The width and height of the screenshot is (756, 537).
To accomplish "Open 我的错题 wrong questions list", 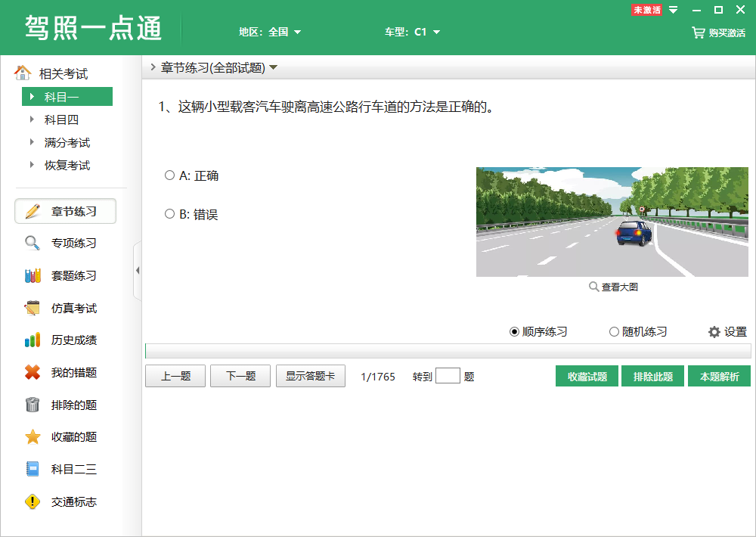I will pos(67,371).
